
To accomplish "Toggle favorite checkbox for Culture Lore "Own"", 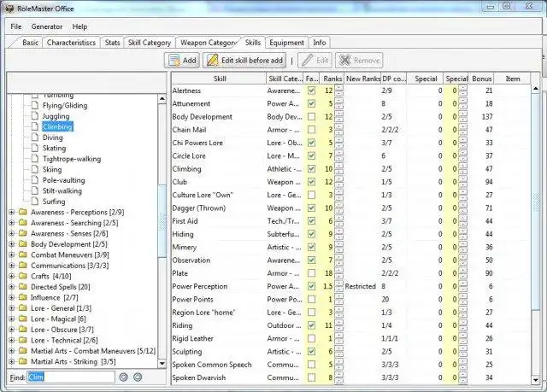I will 311,195.
